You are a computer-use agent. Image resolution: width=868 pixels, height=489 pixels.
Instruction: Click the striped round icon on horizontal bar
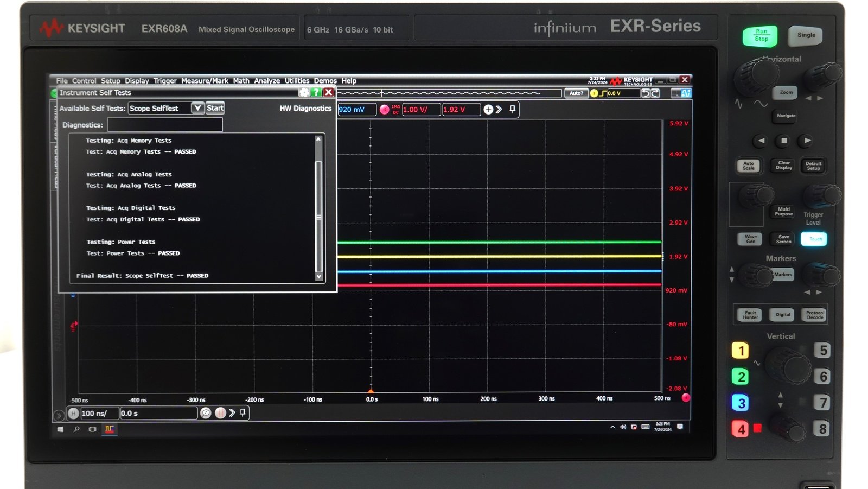(x=220, y=413)
